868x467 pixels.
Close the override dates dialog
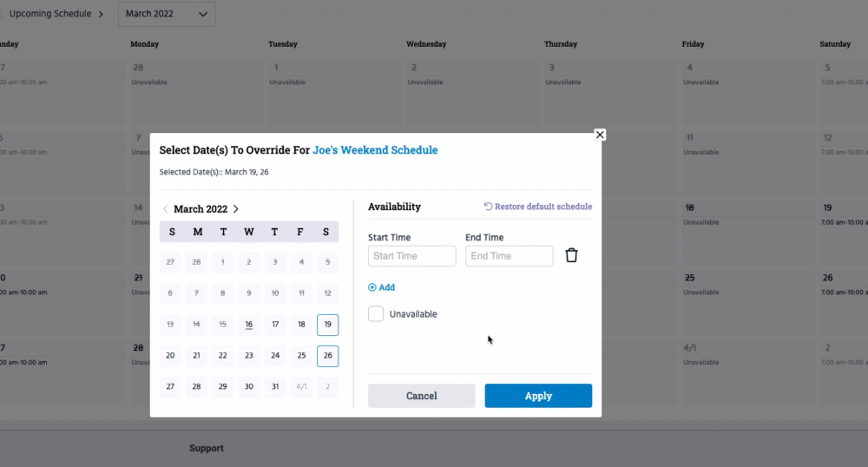599,135
